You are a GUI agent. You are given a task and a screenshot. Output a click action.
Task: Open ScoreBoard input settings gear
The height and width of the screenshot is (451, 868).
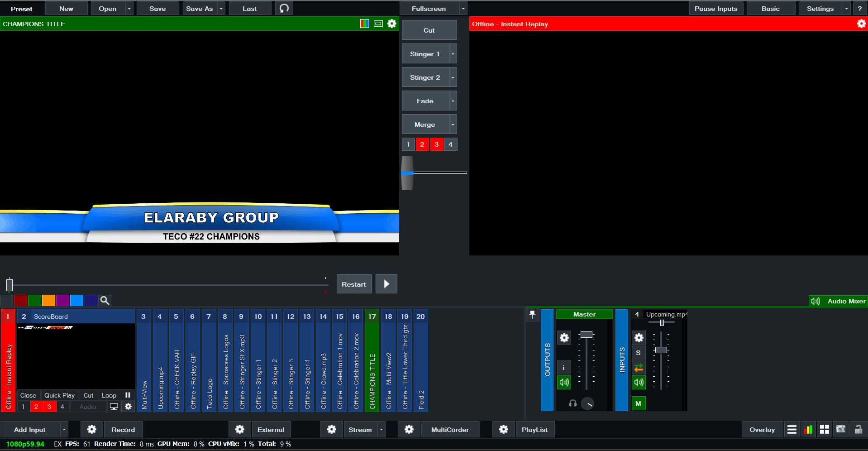pyautogui.click(x=128, y=407)
